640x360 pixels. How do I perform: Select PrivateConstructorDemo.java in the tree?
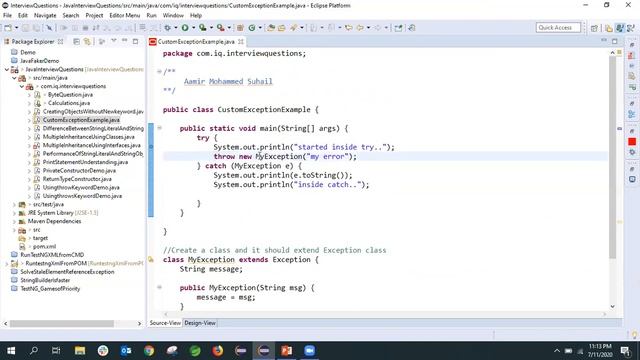point(79,171)
